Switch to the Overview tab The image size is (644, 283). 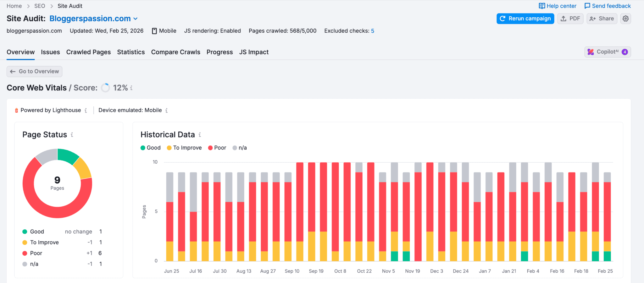[21, 52]
